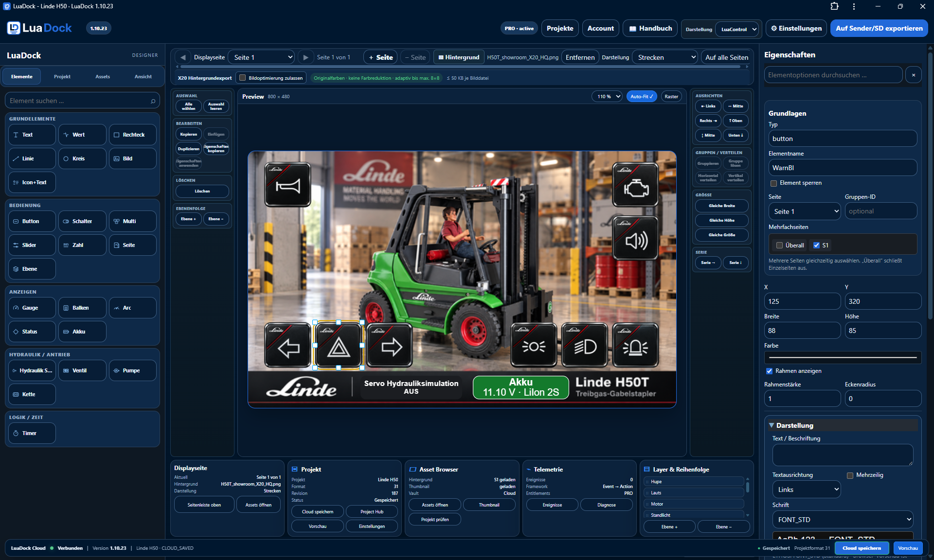Click the beacon light button in the preview
Viewport: 934px width, 560px height.
pos(635,345)
